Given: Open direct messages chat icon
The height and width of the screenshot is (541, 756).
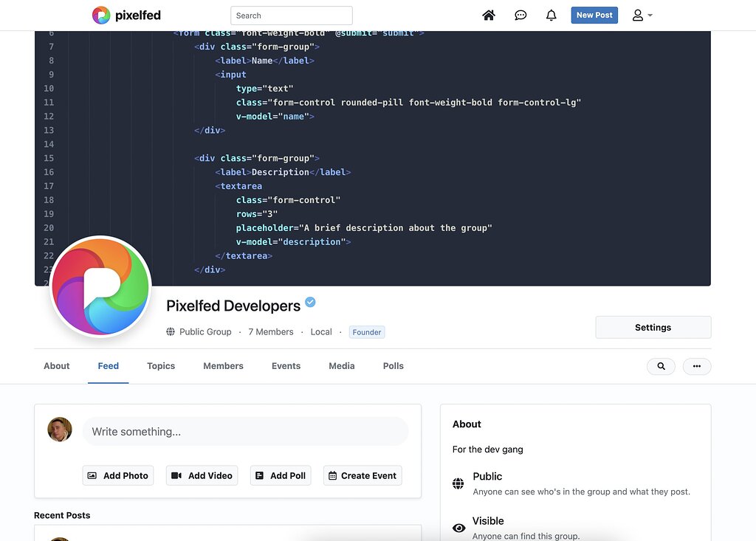Looking at the screenshot, I should click(x=520, y=15).
